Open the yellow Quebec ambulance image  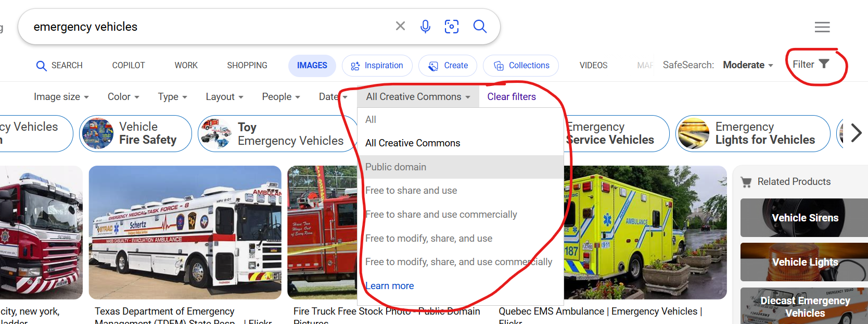pyautogui.click(x=645, y=232)
